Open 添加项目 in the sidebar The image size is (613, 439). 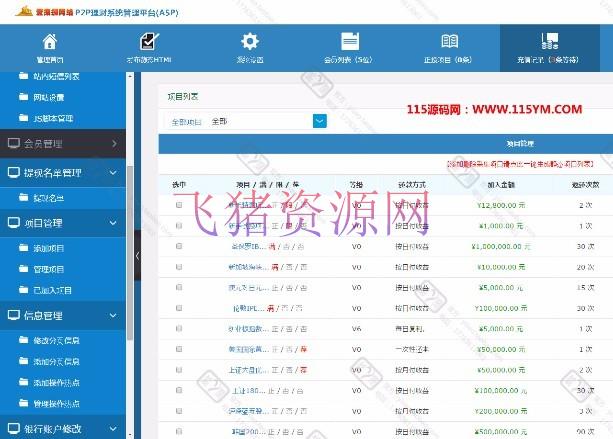(50, 246)
